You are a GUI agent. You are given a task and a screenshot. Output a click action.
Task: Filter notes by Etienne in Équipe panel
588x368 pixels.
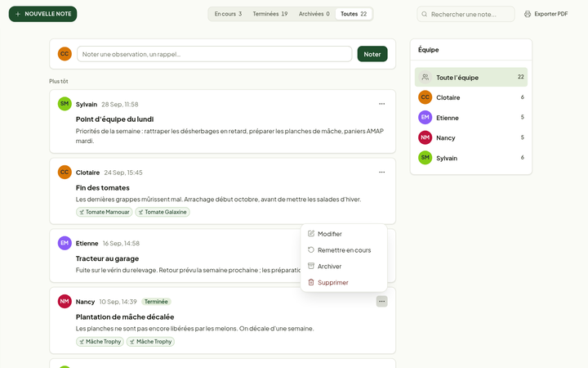(471, 118)
